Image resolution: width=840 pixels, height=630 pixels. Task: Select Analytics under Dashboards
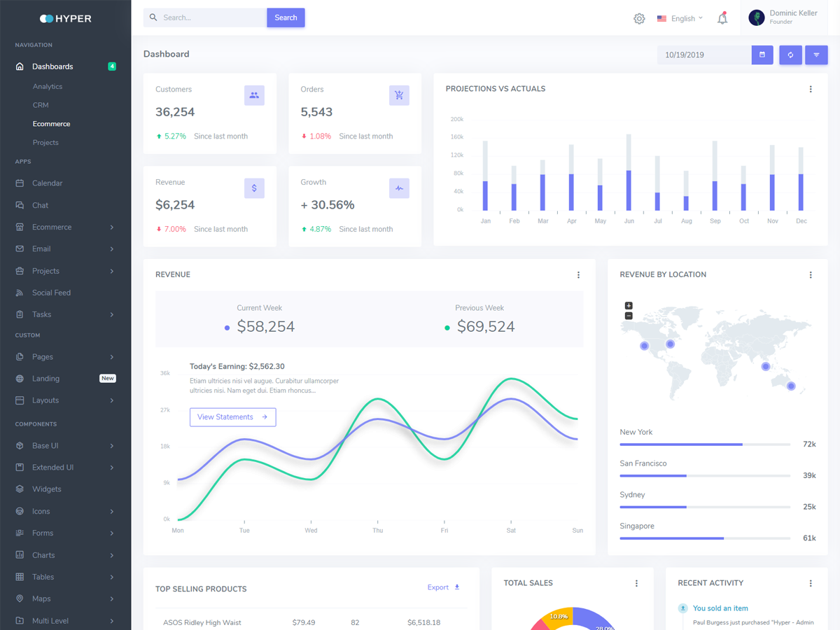tap(48, 87)
